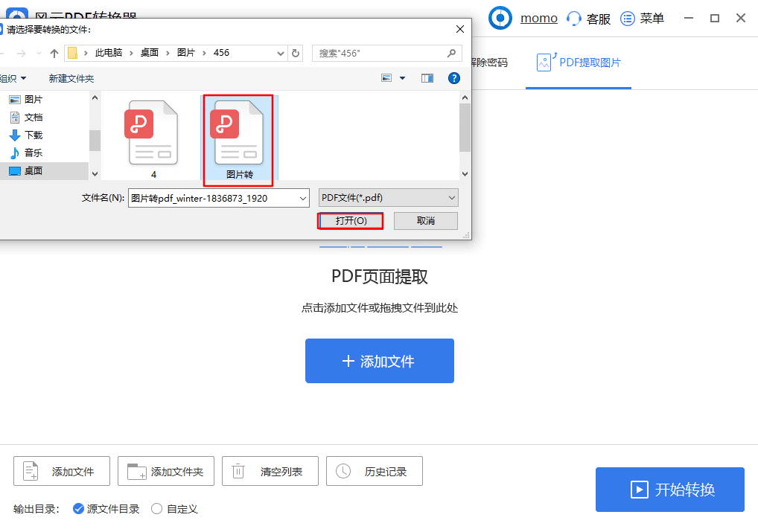Screen dimensions: 758x532
Task: Select the 自定义 output radio button
Action: click(x=156, y=509)
